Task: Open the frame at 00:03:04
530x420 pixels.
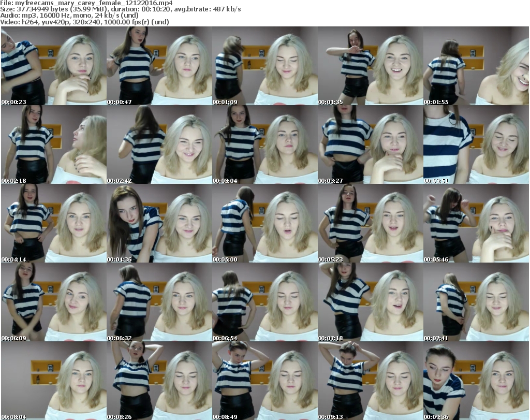Action: 264,144
